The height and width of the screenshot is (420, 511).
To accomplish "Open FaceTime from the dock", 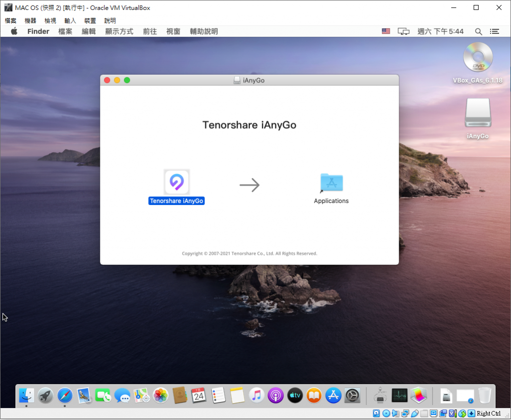I will pyautogui.click(x=103, y=396).
